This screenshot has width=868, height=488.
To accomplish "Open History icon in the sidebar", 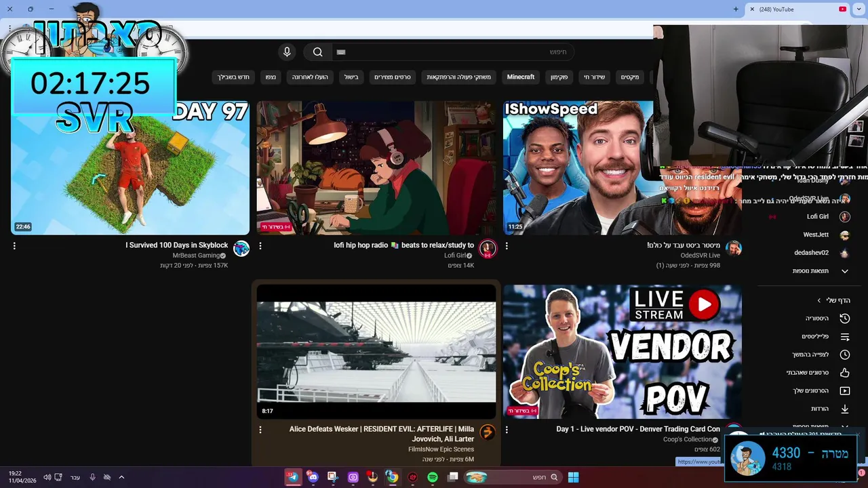I will pos(845,319).
